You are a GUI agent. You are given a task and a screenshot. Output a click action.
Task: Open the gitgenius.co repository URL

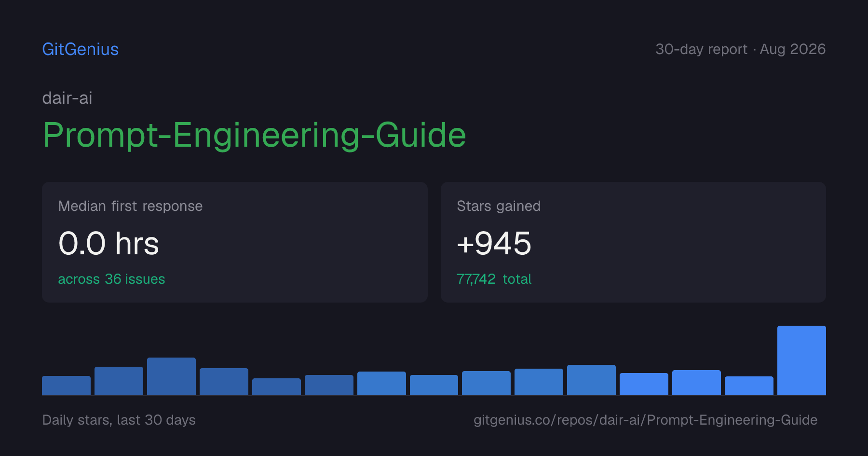pos(645,420)
